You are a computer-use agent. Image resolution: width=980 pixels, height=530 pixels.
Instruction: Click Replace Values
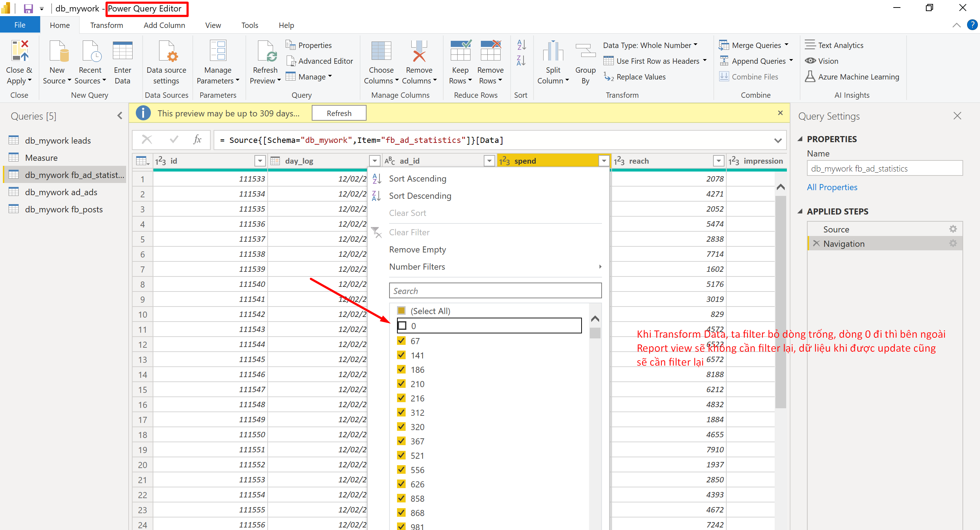635,77
